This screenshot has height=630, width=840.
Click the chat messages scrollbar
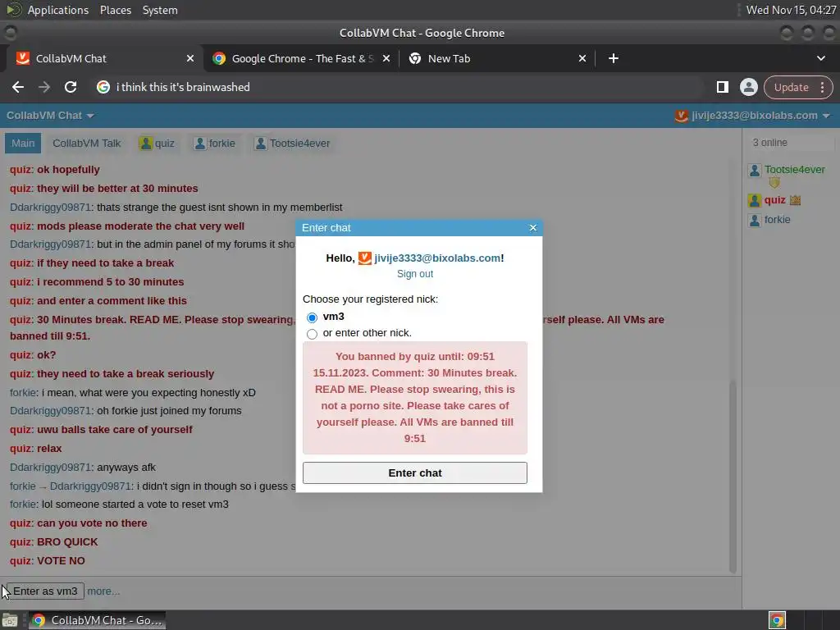(733, 476)
